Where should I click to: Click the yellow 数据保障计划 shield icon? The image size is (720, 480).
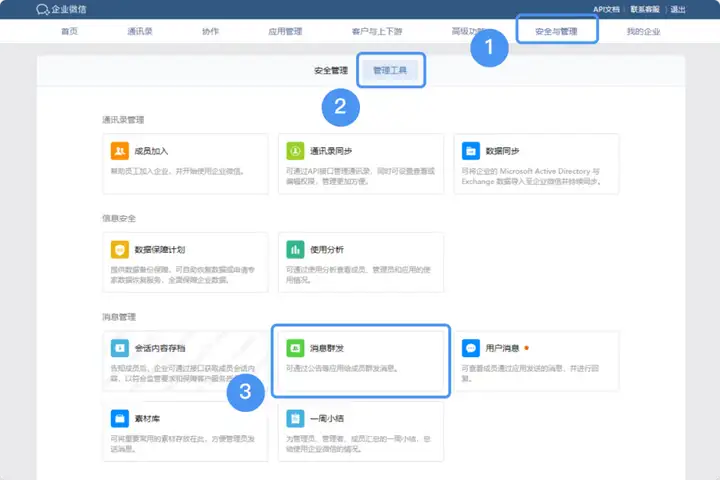119,249
